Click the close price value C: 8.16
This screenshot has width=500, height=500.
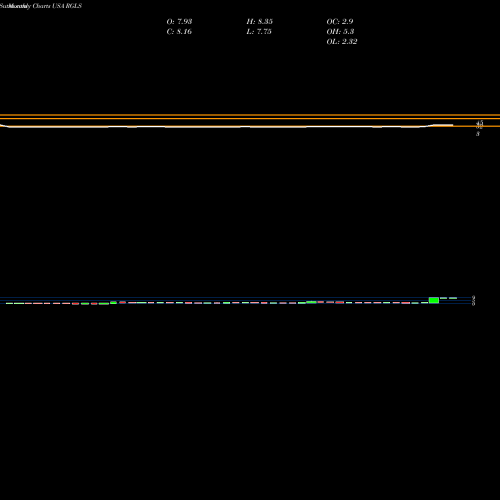point(179,32)
